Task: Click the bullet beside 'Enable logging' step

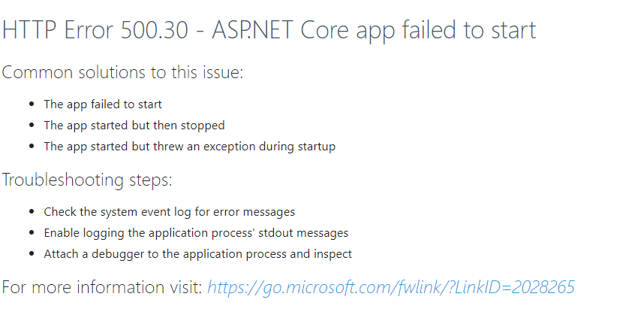Action: 31,233
